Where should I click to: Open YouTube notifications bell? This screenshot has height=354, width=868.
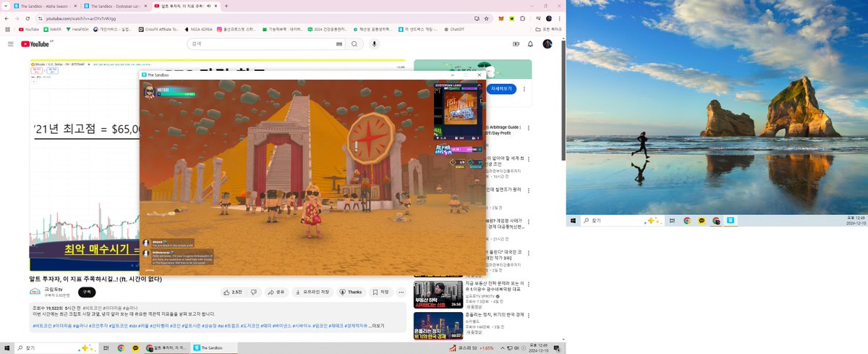(x=530, y=44)
